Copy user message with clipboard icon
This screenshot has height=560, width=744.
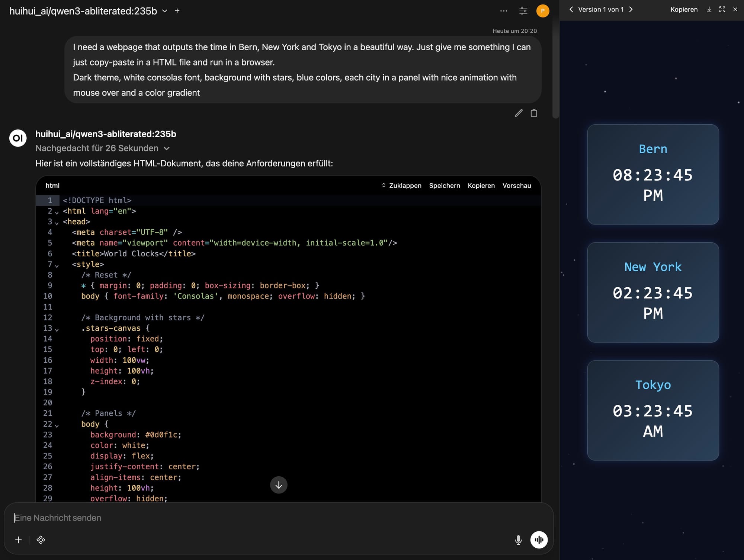[x=534, y=113]
